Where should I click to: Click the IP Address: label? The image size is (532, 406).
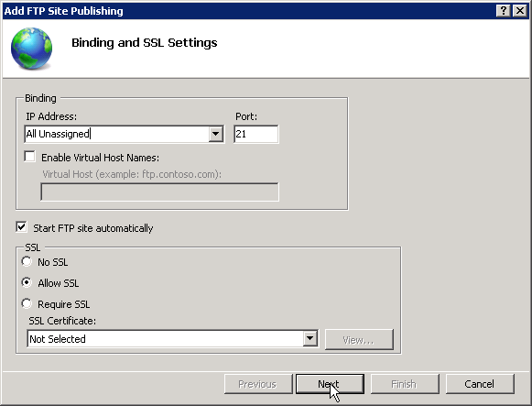(x=51, y=116)
